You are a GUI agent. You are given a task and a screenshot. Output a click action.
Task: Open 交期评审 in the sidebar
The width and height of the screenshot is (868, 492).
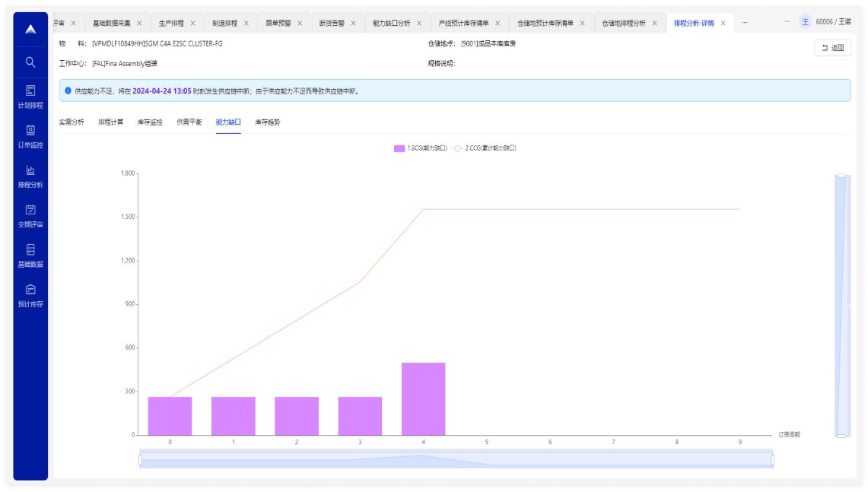(30, 217)
